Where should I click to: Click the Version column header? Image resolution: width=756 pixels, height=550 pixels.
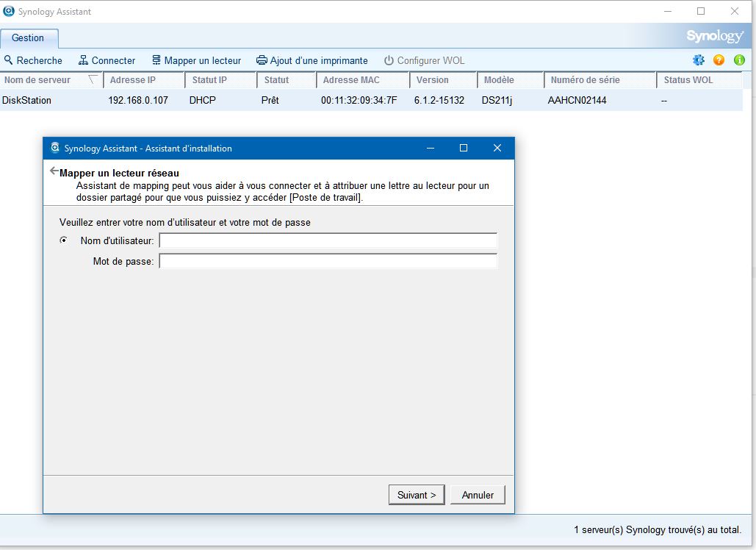coord(443,80)
